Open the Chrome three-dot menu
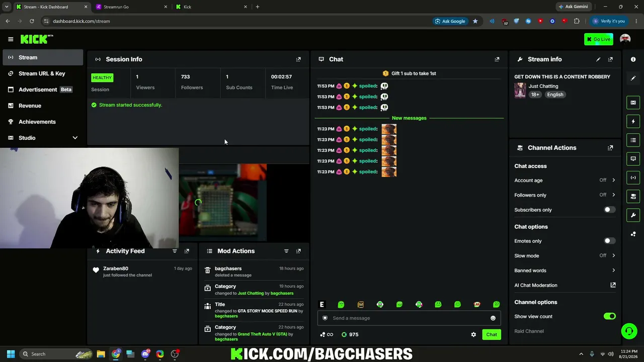 click(636, 21)
